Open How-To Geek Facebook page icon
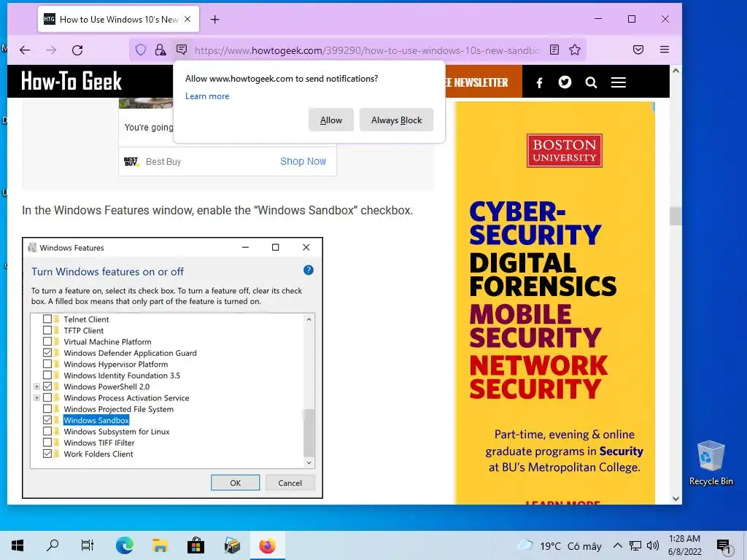This screenshot has height=560, width=747. 539,83
